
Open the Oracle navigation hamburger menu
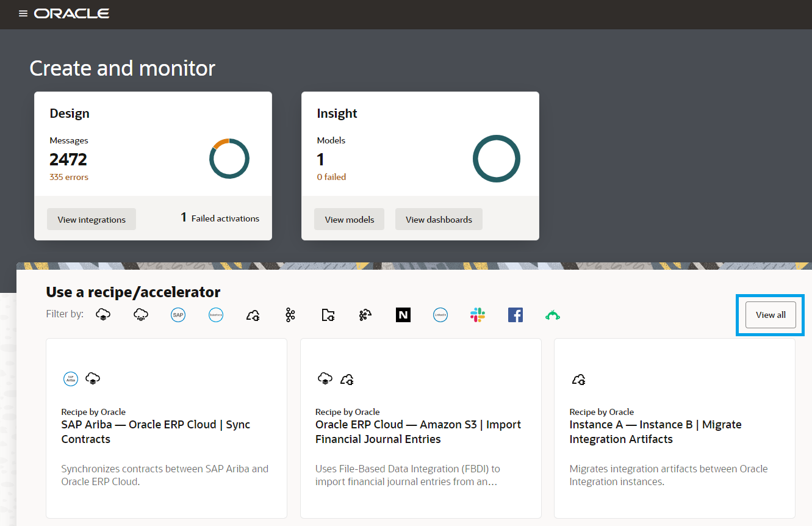pos(23,13)
